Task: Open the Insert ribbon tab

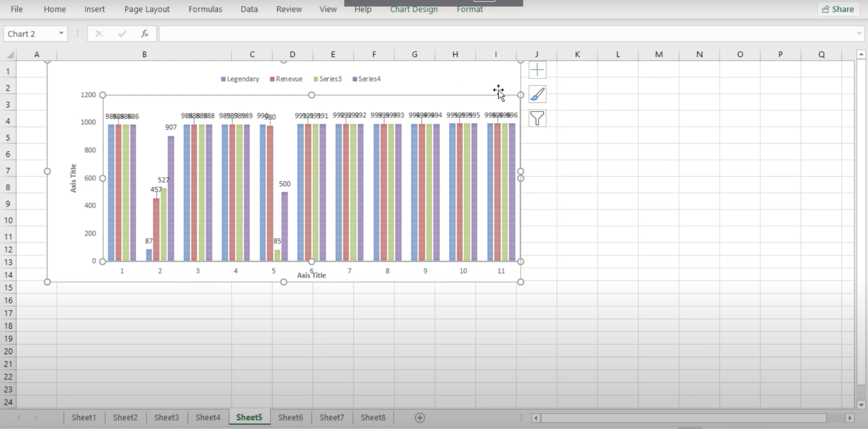Action: coord(94,9)
